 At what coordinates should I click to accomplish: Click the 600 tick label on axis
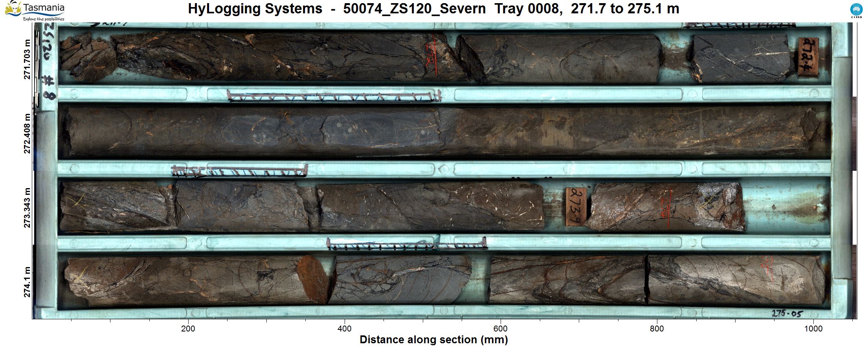point(501,329)
